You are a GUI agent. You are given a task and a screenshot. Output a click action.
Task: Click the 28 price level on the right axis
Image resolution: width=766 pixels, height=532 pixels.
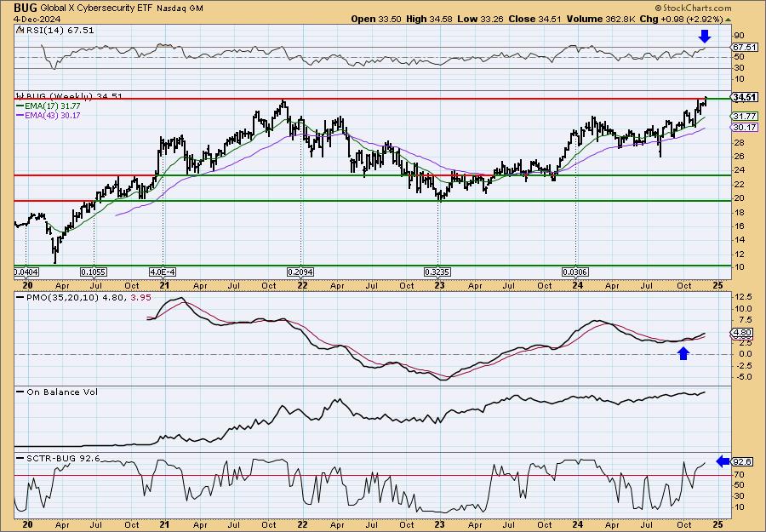[x=739, y=143]
